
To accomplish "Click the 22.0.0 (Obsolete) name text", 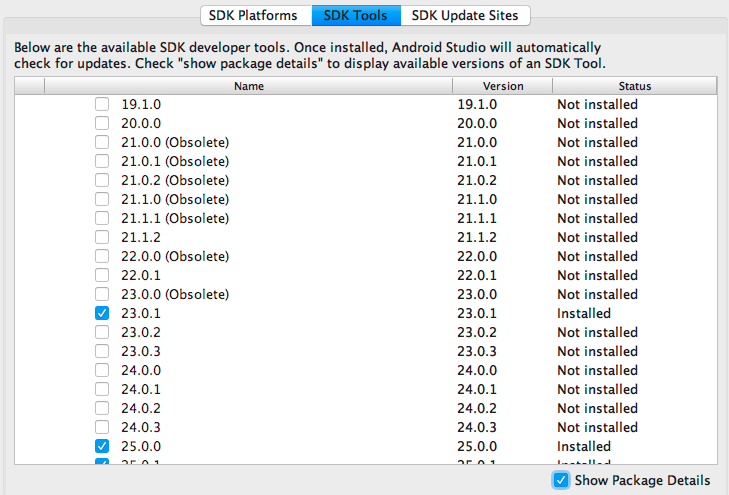I will [175, 257].
